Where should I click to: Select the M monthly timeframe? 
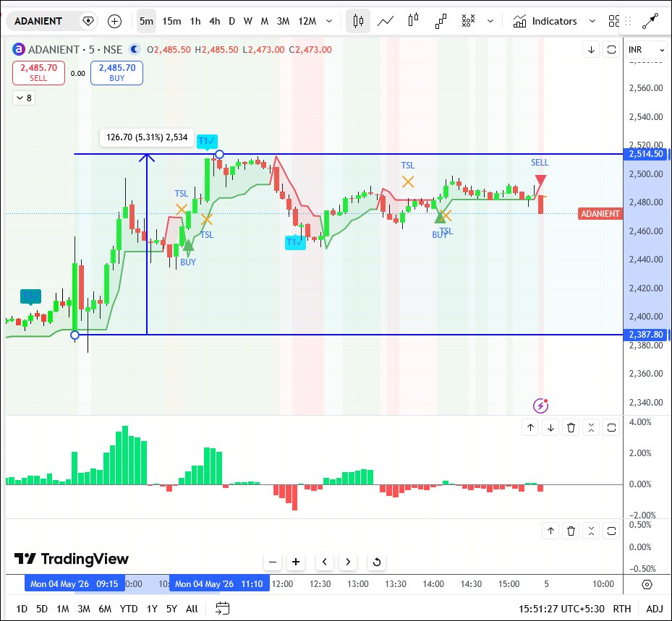(x=265, y=21)
